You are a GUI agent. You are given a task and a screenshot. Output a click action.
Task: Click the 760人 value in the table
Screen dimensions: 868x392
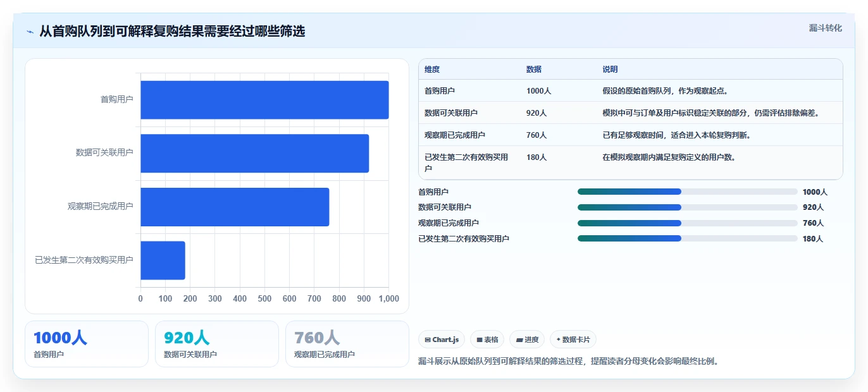[x=536, y=135]
